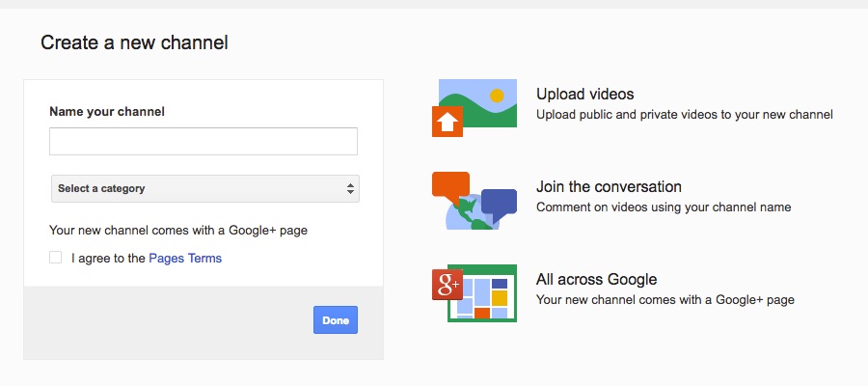Click the Upload videos landscape icon
The image size is (868, 386).
click(x=475, y=108)
